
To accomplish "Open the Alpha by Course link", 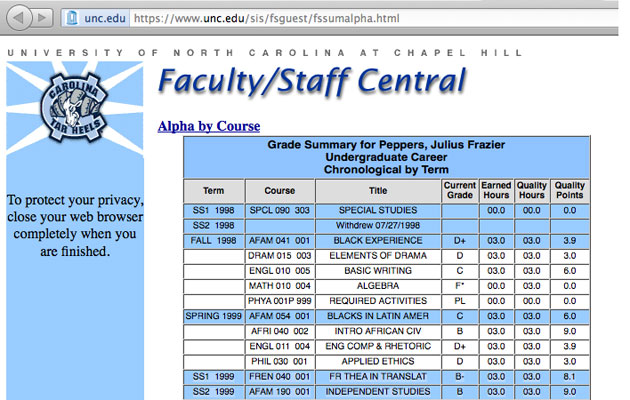I will point(209,126).
